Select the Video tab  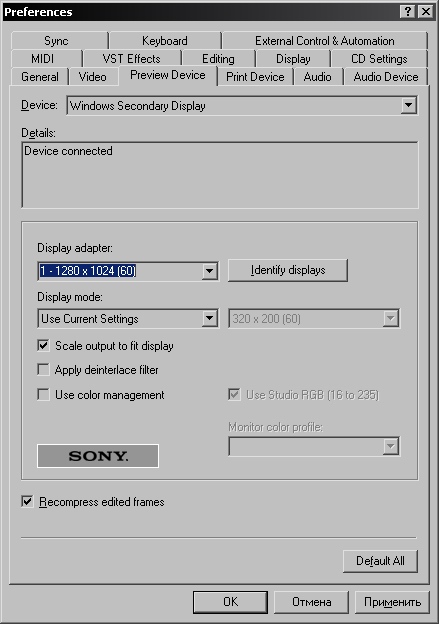click(x=92, y=77)
